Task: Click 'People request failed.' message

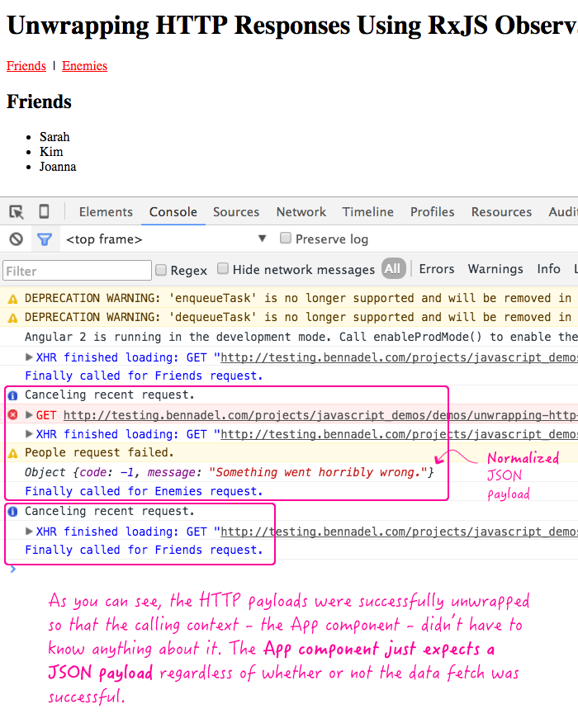Action: (99, 452)
